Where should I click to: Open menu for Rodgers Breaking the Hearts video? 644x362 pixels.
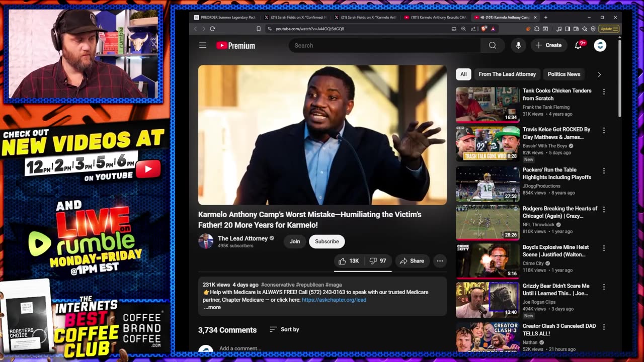coord(604,210)
